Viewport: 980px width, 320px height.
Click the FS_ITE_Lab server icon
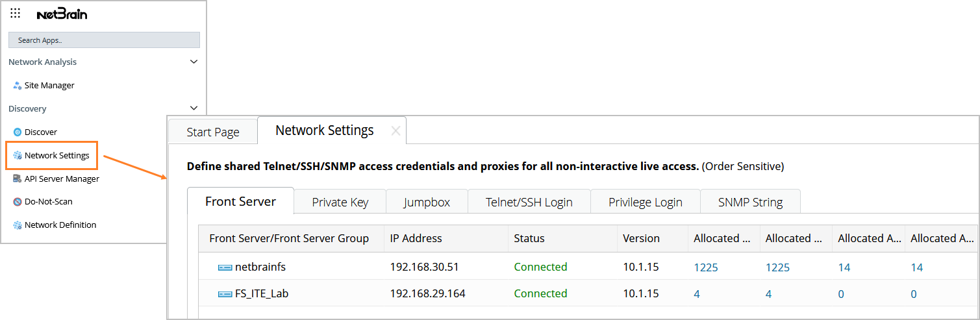click(225, 294)
